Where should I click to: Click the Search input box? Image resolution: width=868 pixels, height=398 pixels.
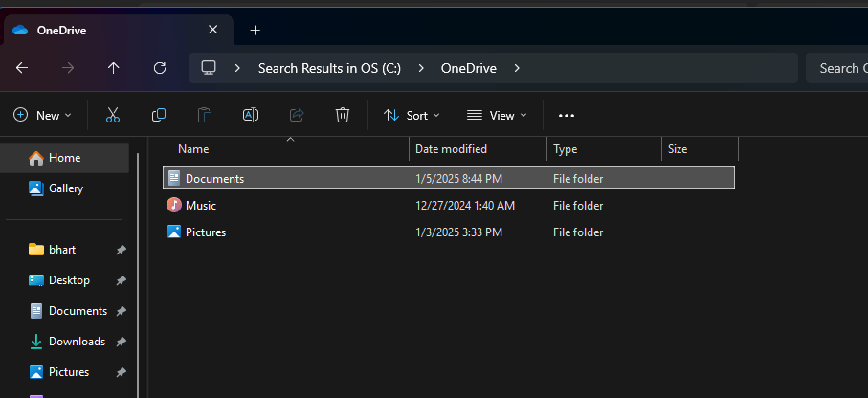click(x=837, y=68)
